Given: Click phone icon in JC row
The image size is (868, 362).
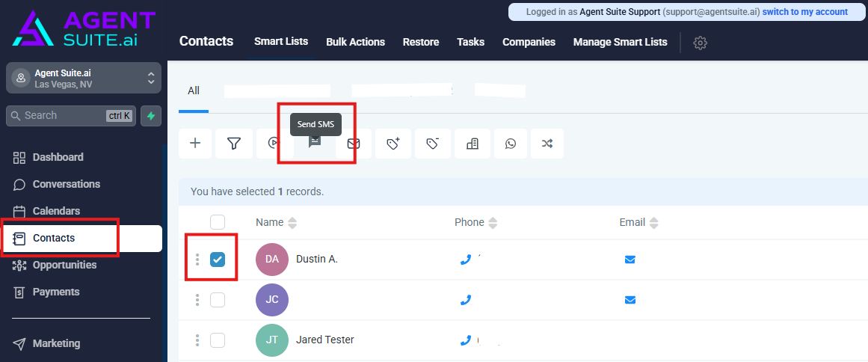Looking at the screenshot, I should [466, 299].
